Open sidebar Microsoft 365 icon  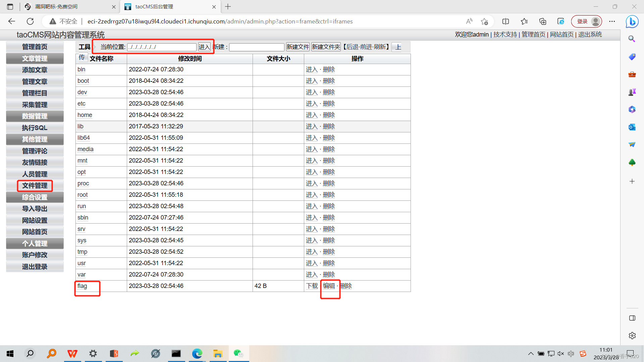[x=632, y=109]
